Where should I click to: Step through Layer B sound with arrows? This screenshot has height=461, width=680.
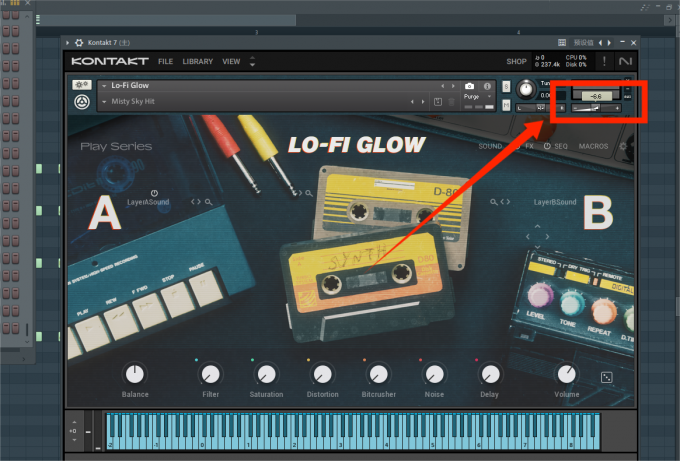pyautogui.click(x=505, y=202)
